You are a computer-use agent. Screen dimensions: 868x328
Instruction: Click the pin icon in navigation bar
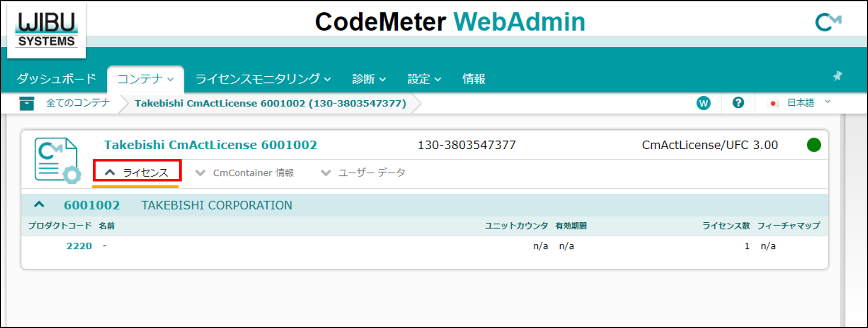(x=837, y=76)
